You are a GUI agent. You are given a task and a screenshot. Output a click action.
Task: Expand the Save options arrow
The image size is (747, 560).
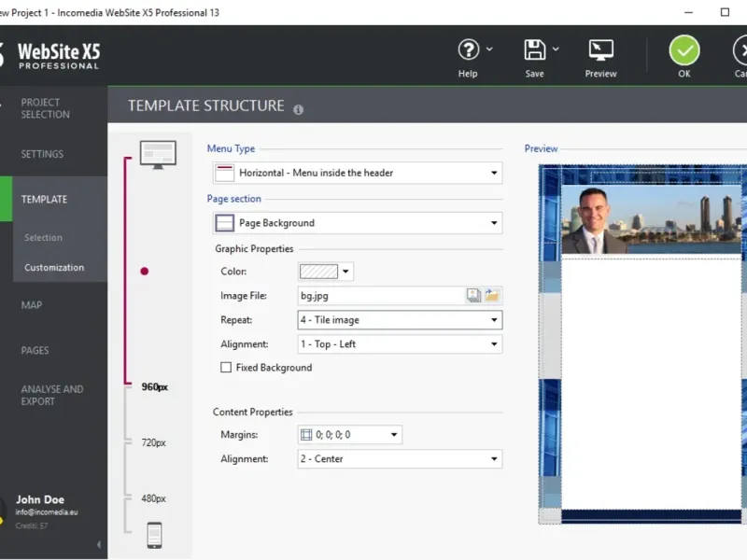[x=556, y=49]
